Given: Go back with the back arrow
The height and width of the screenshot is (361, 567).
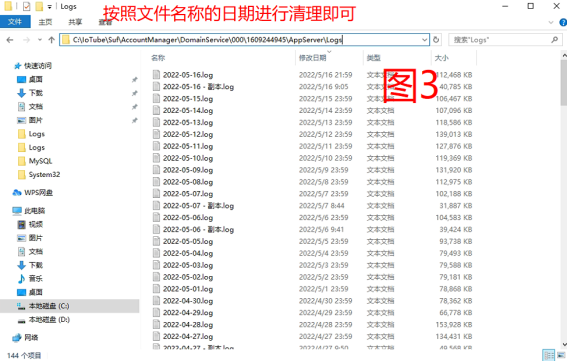Looking at the screenshot, I should [10, 40].
